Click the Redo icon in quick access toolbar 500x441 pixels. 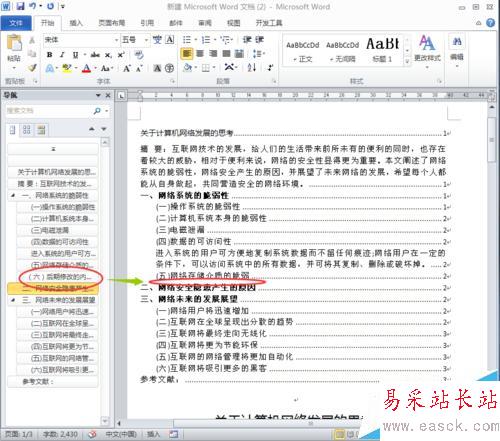pyautogui.click(x=50, y=6)
